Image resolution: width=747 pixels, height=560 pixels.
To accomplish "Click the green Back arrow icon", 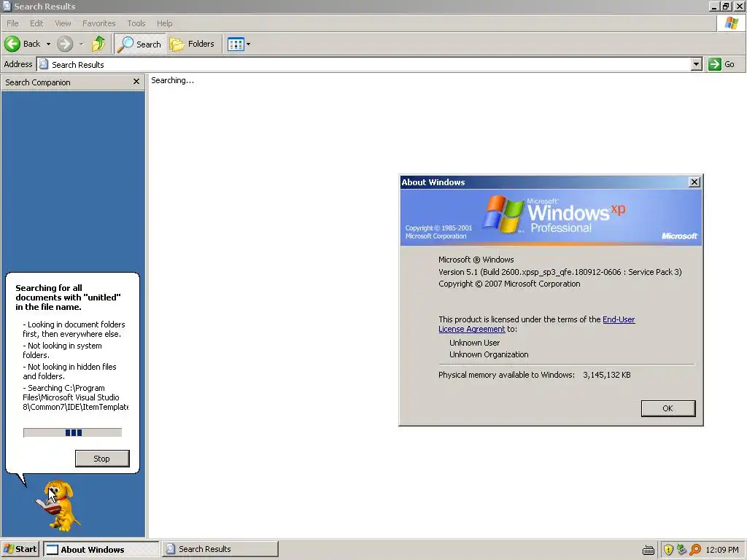I will pos(12,44).
